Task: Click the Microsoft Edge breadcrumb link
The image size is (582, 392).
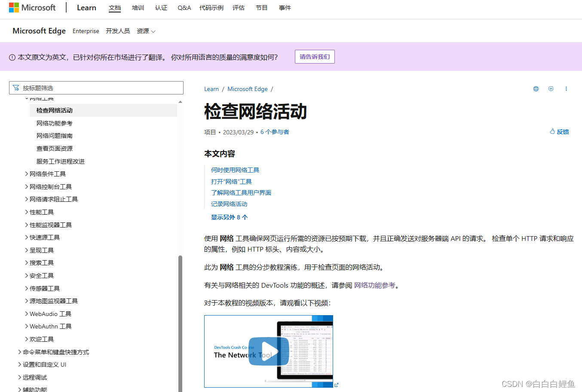Action: [x=248, y=89]
